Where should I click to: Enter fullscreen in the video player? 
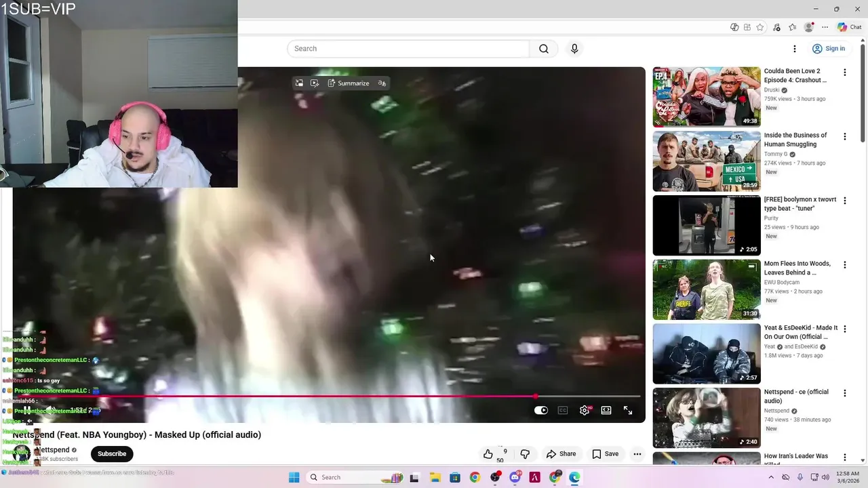tap(628, 410)
